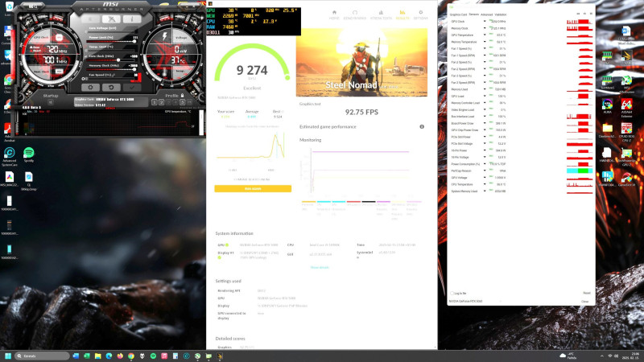Open 3DMark BENCHMARKS tab
This screenshot has width=644, height=362.
click(x=354, y=15)
